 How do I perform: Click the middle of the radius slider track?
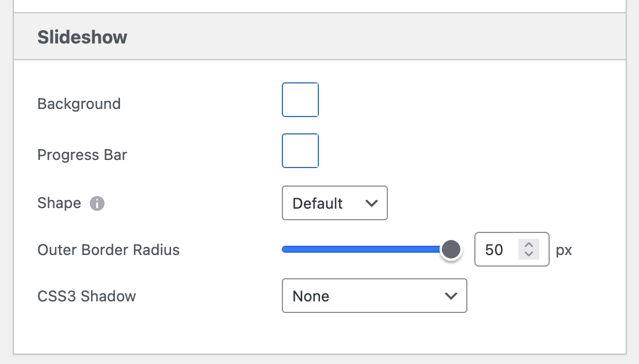click(365, 249)
